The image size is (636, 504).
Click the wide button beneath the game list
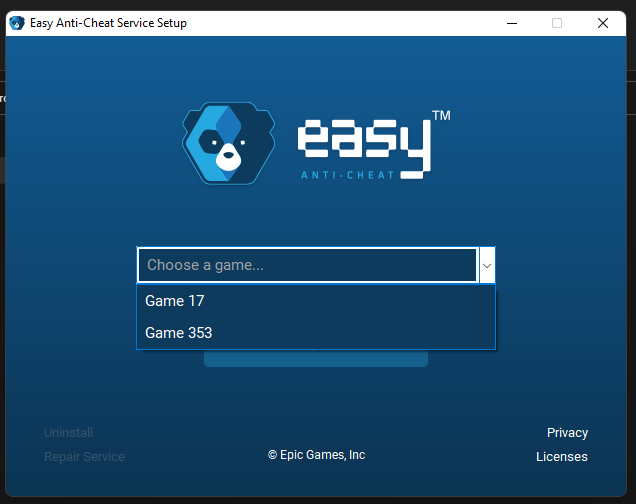tap(316, 358)
